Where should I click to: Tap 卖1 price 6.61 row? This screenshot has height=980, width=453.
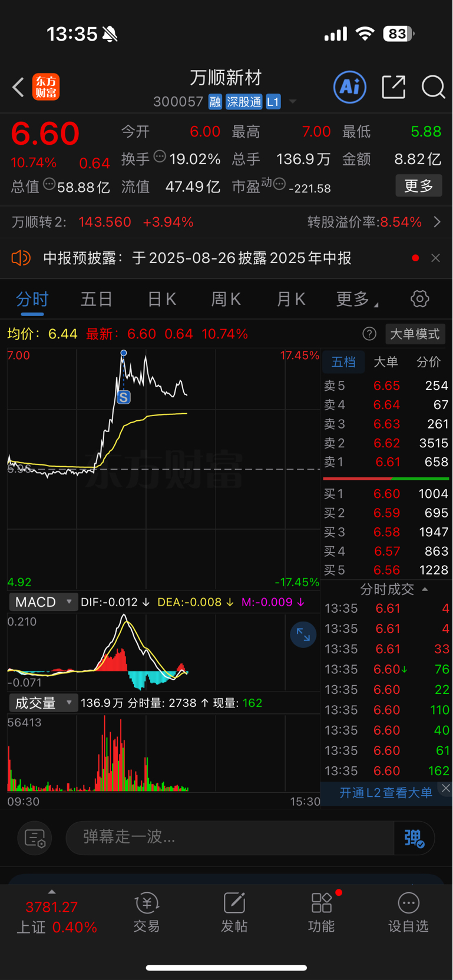(x=386, y=462)
